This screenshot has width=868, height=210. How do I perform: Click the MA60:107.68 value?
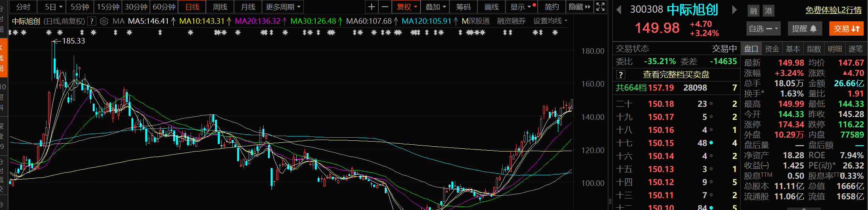pos(369,21)
